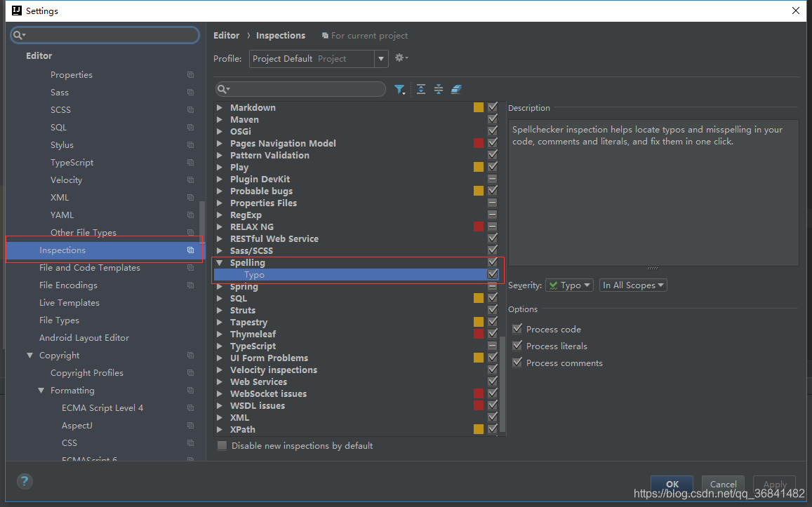Focus the inspections search field
The image size is (812, 507).
[x=300, y=89]
